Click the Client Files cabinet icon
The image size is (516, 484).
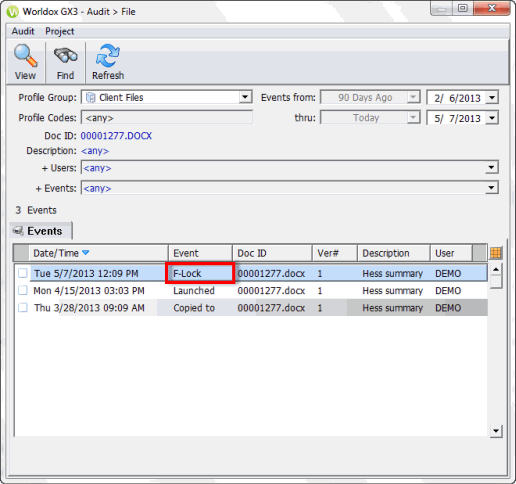click(90, 97)
